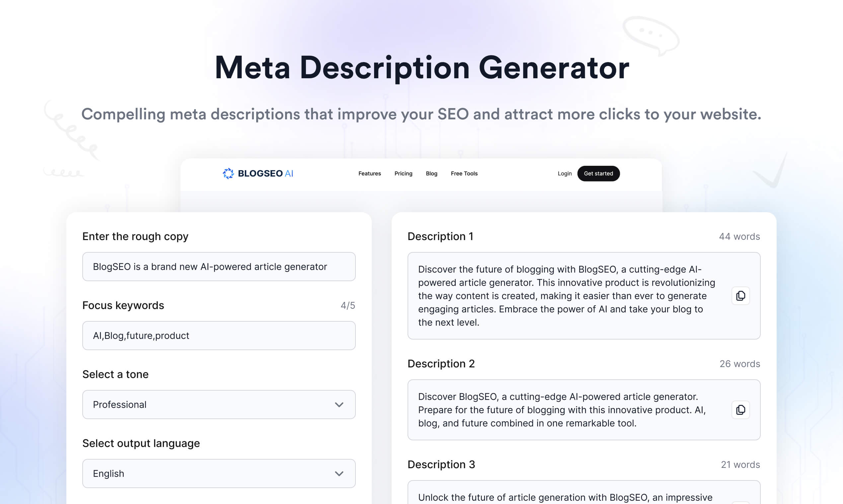Select the rough copy input field
Viewport: 843px width, 504px height.
pyautogui.click(x=219, y=267)
